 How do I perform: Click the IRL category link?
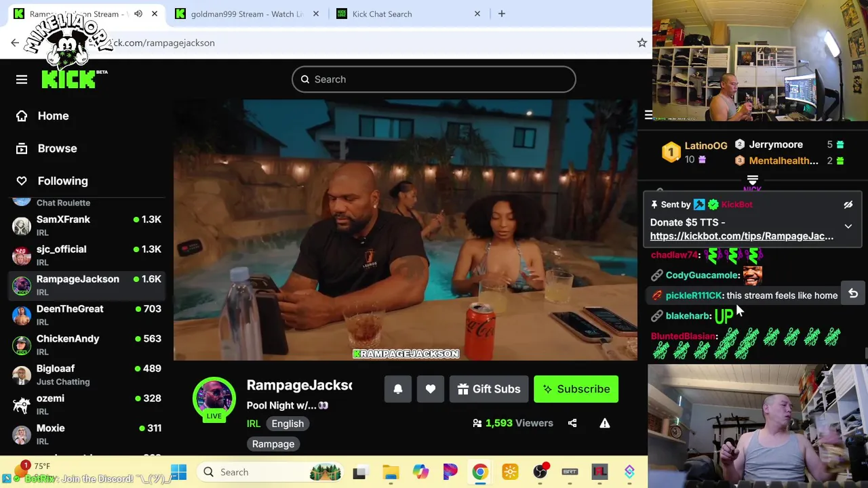click(254, 424)
